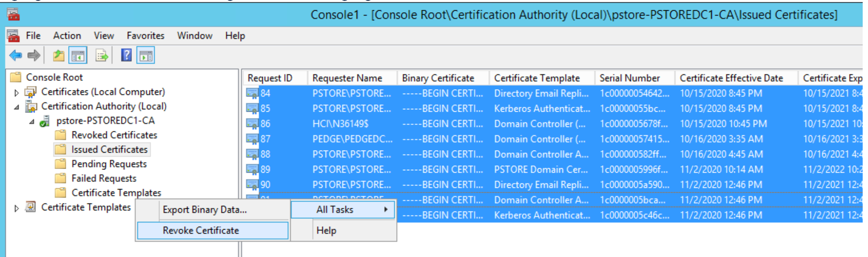Choose Revoke Certificate from the context menu

(x=201, y=230)
